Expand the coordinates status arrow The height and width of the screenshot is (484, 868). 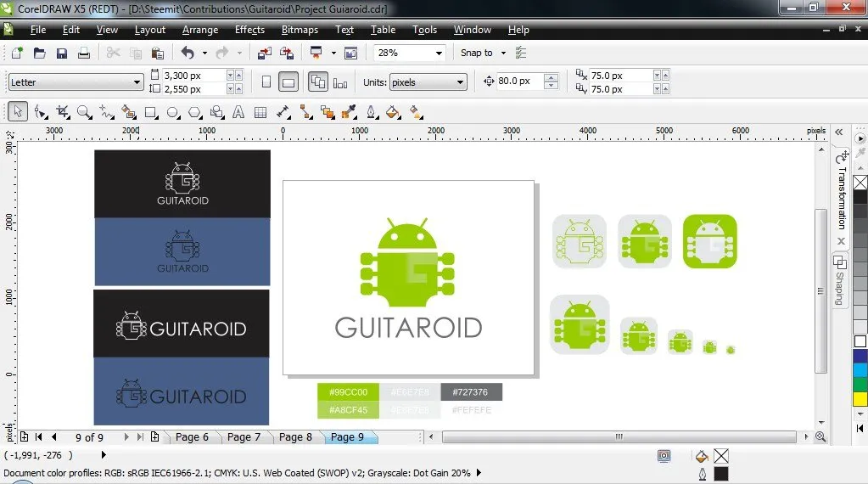click(104, 455)
